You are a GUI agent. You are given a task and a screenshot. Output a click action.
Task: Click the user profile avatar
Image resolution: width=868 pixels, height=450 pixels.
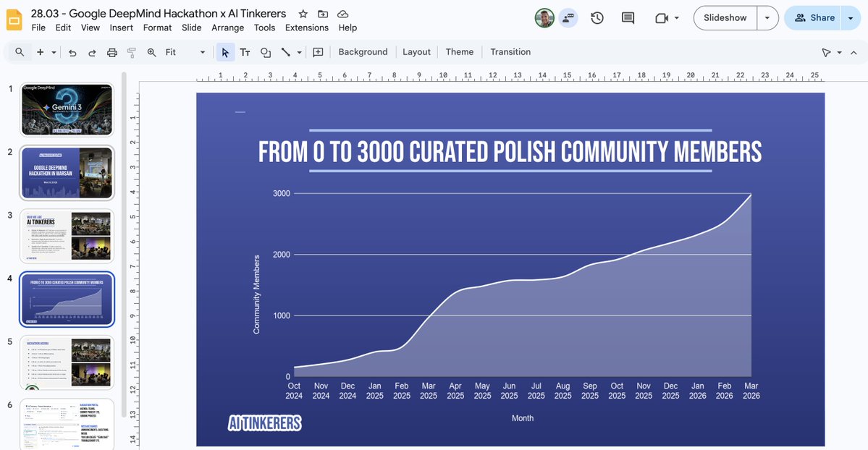pos(544,17)
